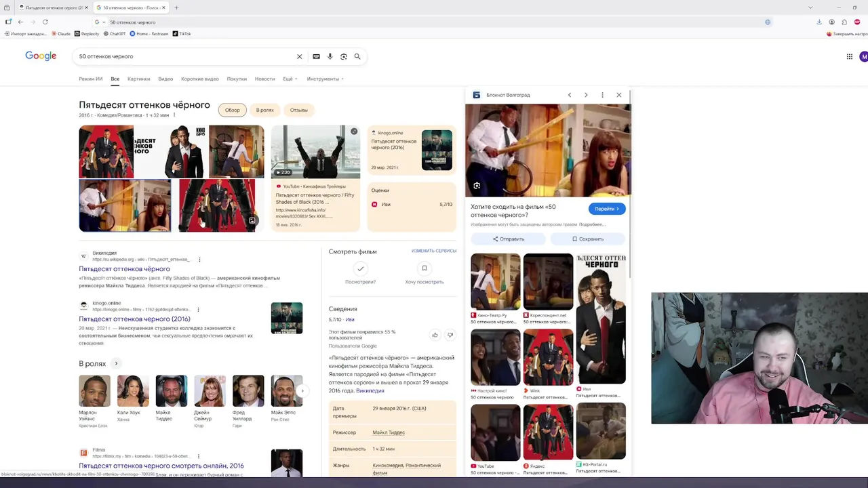Viewport: 868px width, 488px height.
Task: Open the Wikipedia result Пятьдесят оттенков чёрного
Action: pyautogui.click(x=124, y=269)
